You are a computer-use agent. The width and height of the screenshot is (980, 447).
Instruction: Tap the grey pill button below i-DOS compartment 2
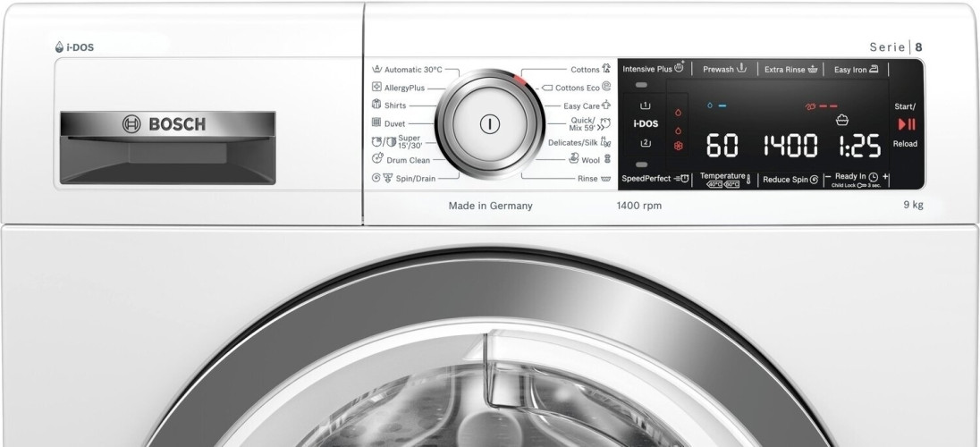click(641, 164)
